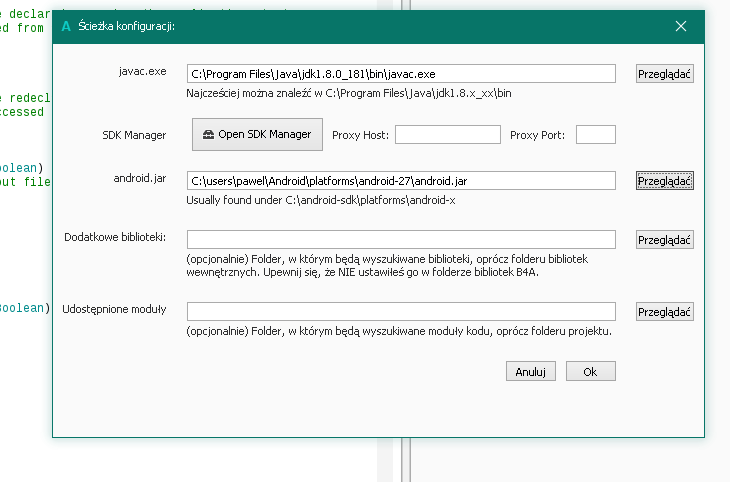Click the toolbox icon on Open SDK Manager

tap(208, 134)
